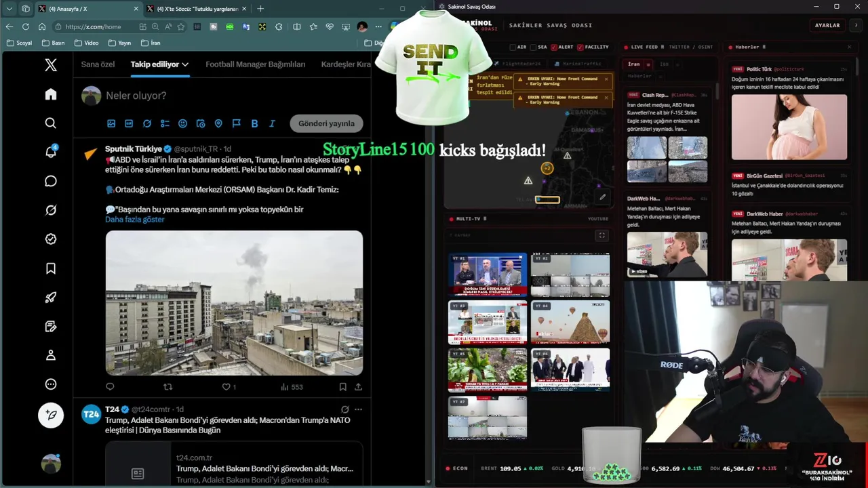Open Football Manager Bağımlıları tab
This screenshot has width=868, height=488.
tap(255, 64)
